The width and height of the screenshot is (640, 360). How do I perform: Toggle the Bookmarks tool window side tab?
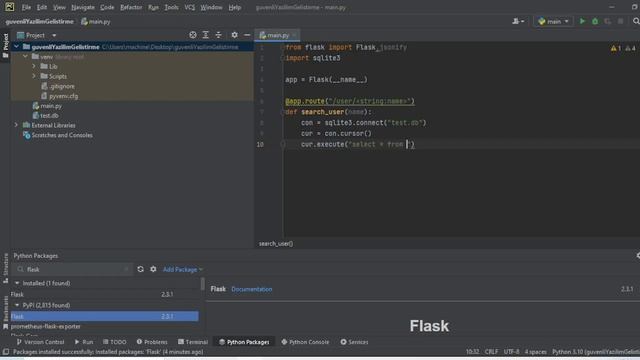[5, 312]
